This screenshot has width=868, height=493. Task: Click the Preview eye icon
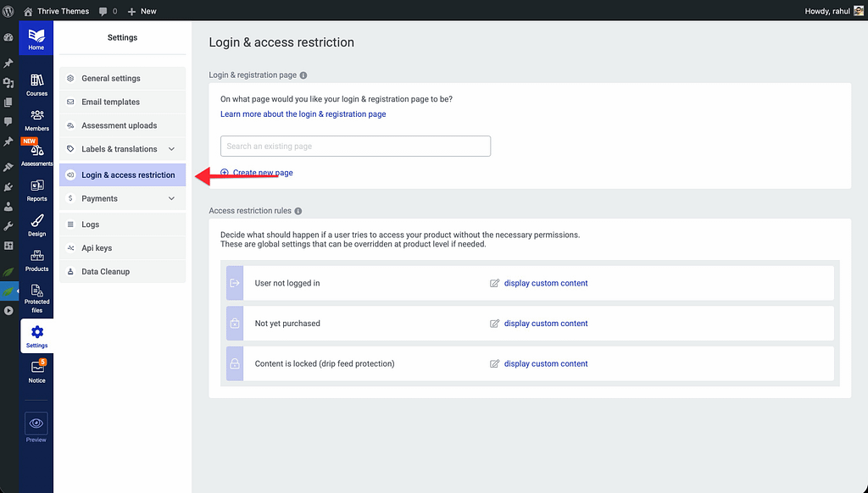[x=36, y=424]
